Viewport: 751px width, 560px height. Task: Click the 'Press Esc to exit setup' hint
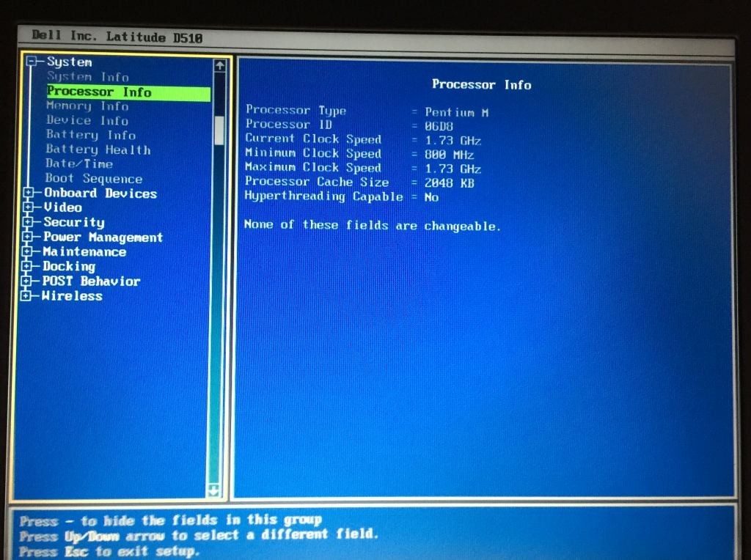(109, 551)
